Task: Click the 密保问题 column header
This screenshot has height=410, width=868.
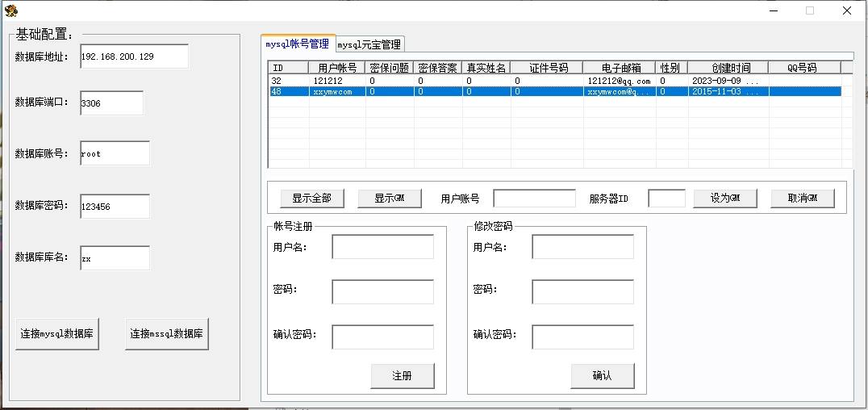Action: coord(389,68)
